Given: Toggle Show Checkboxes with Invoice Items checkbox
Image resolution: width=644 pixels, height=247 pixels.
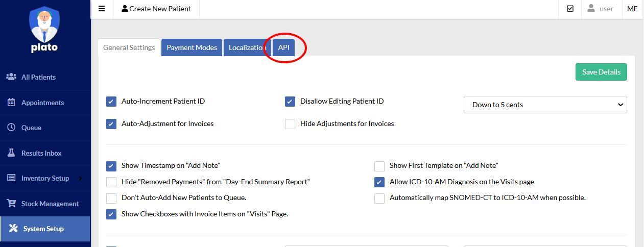Looking at the screenshot, I should [x=111, y=214].
